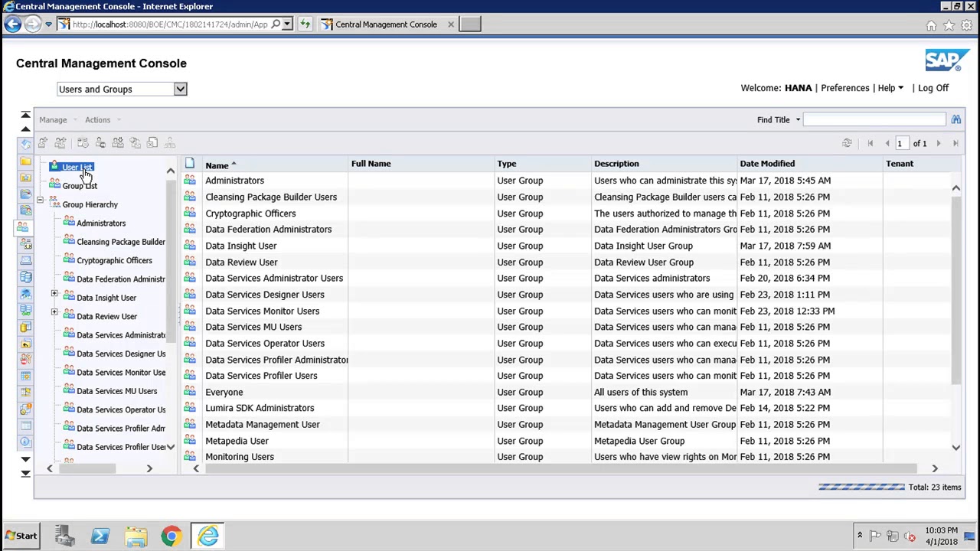Select Data Services MU Users tree node

click(116, 391)
